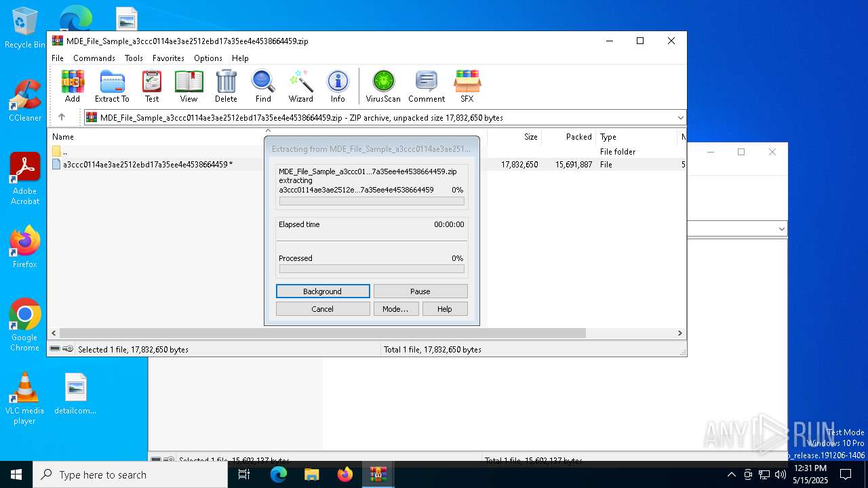
Task: Cancel the extraction
Action: [x=323, y=309]
